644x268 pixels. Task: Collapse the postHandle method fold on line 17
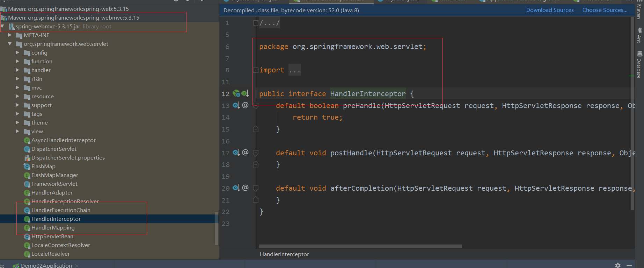tap(256, 153)
